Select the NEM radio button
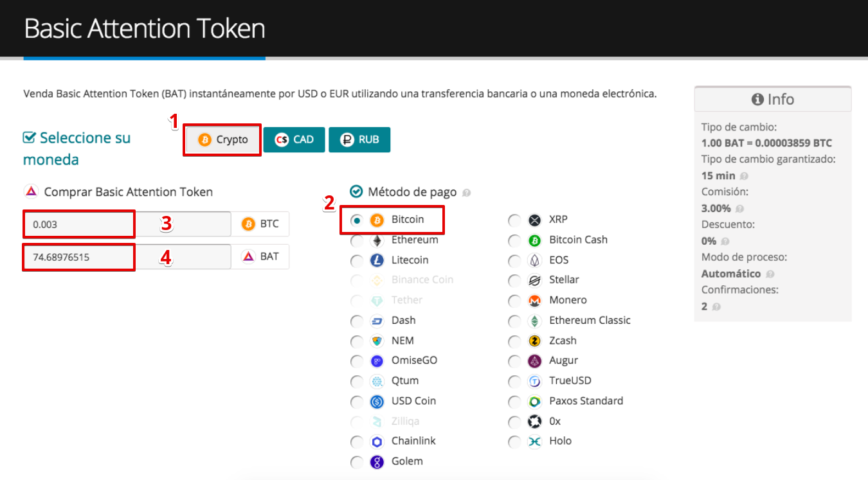This screenshot has height=480, width=868. pos(357,341)
